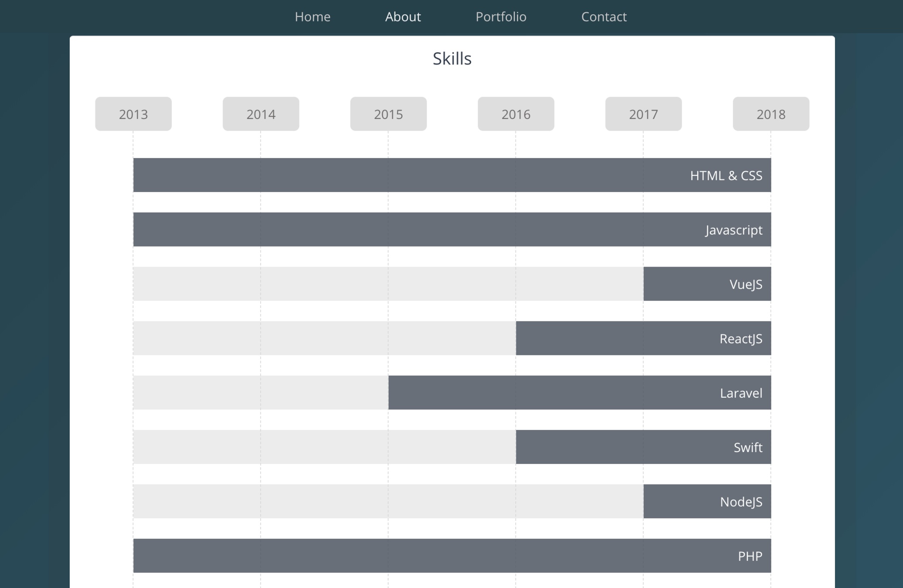This screenshot has width=903, height=588.
Task: Click the 2015 year badge
Action: coord(388,114)
